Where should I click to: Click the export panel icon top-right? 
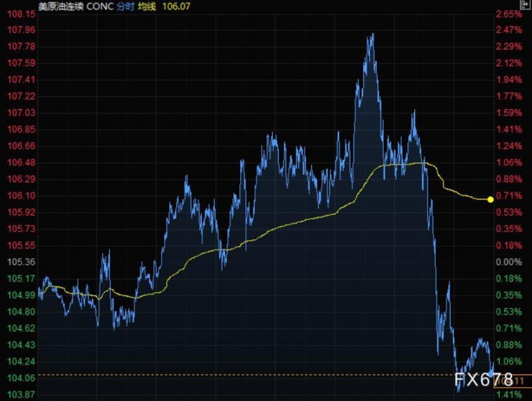pos(525,5)
